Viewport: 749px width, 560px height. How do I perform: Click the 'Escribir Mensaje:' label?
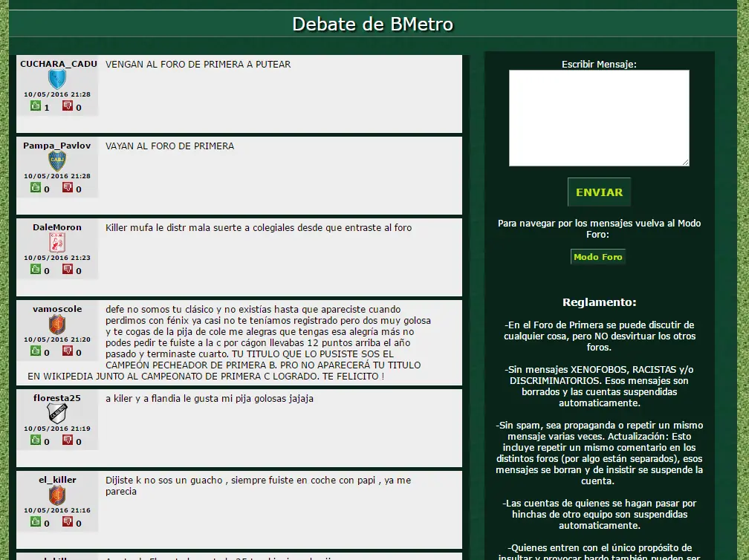599,64
